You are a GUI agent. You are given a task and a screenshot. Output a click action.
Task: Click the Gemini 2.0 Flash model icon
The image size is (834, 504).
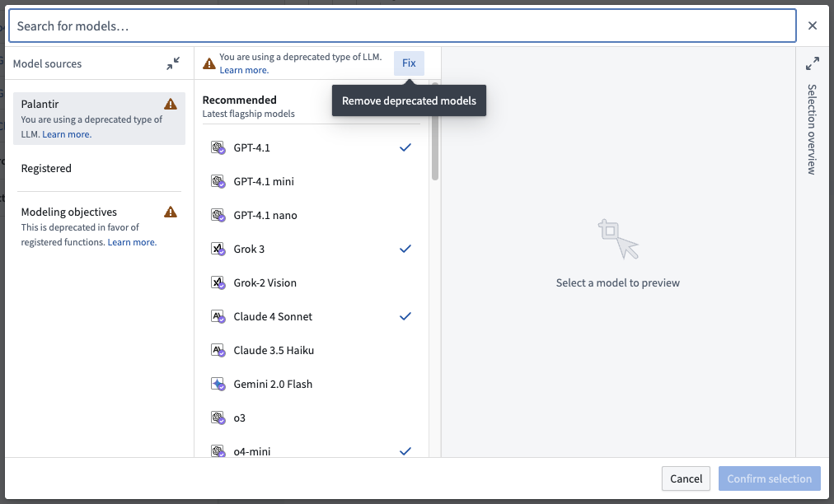pyautogui.click(x=218, y=385)
